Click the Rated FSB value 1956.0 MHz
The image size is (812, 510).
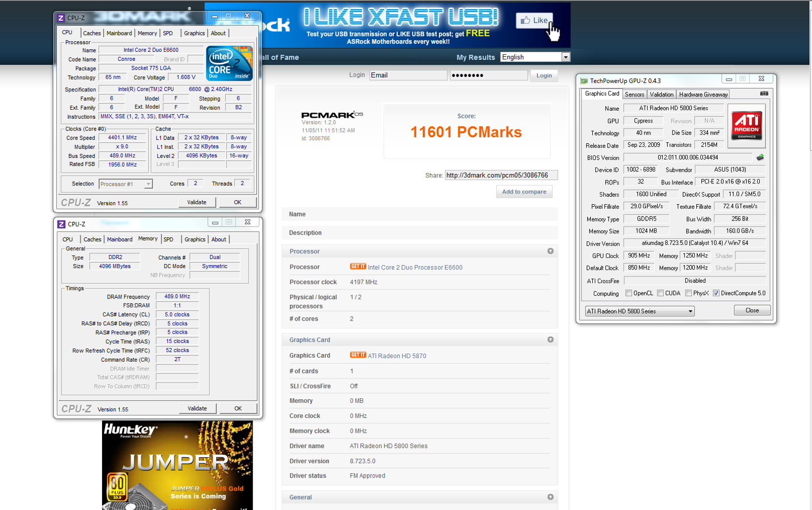click(122, 165)
